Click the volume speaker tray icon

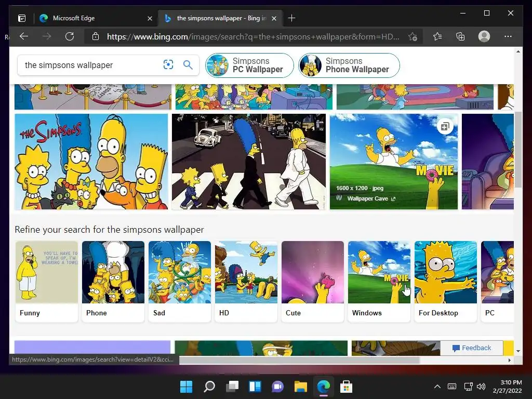click(x=481, y=387)
